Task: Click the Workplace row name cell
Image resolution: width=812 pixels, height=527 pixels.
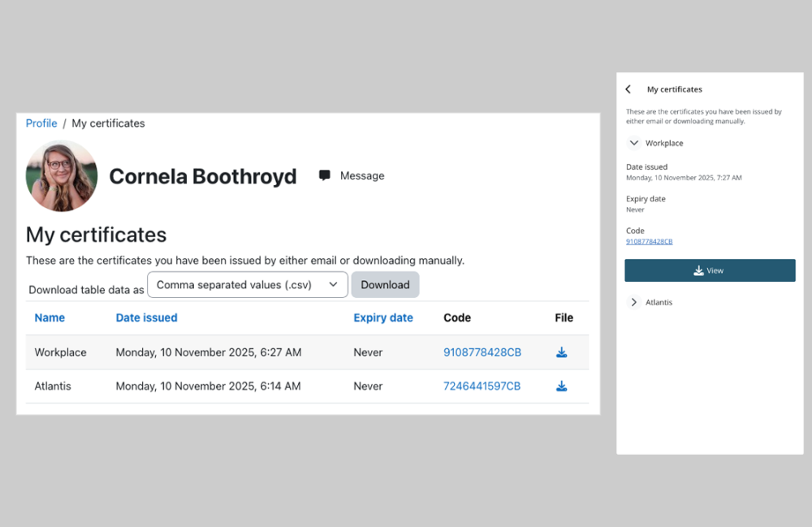Action: tap(60, 352)
